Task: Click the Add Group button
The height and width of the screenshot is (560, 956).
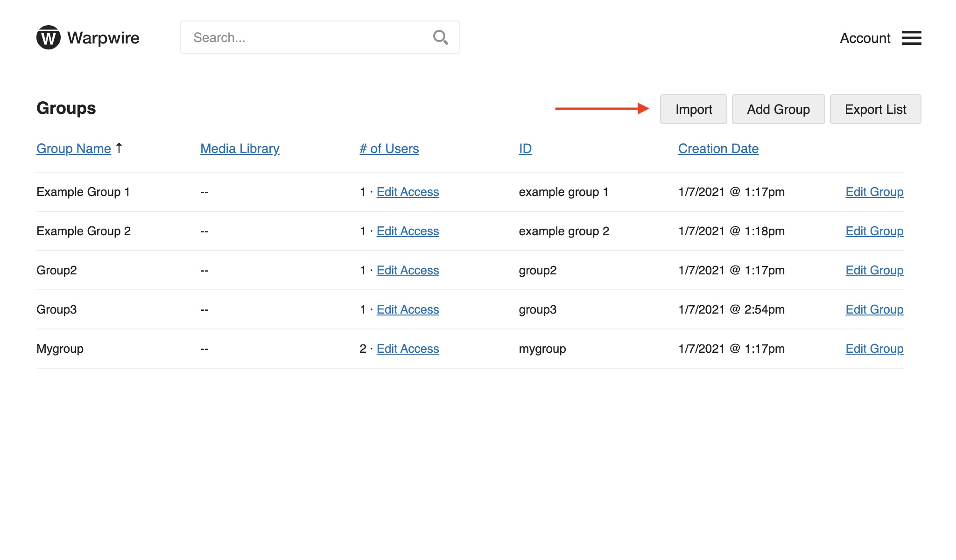Action: coord(778,109)
